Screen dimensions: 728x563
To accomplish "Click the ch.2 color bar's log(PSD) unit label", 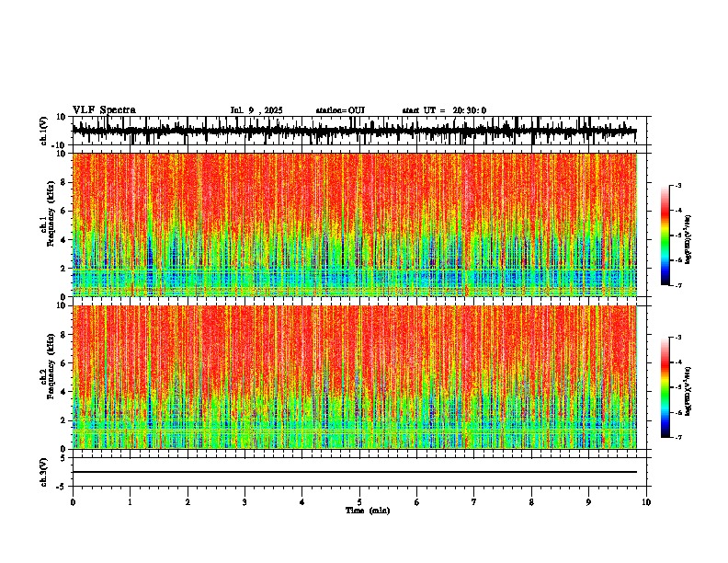I will coord(688,391).
